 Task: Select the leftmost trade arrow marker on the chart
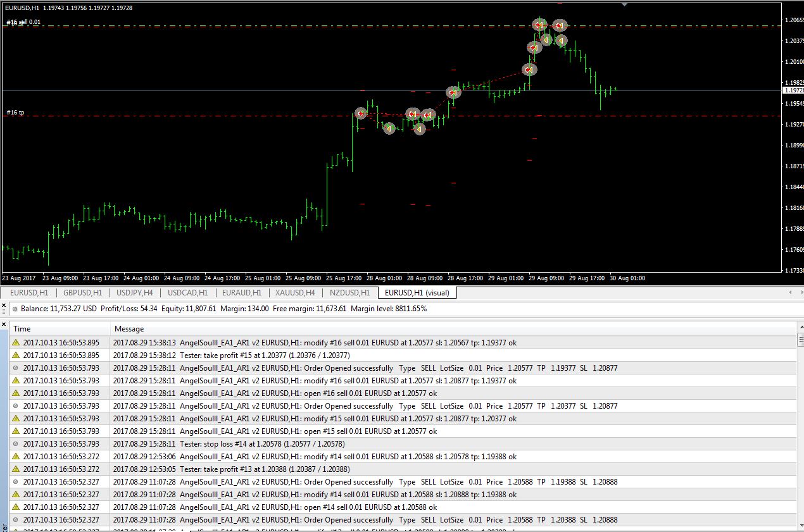[x=361, y=113]
